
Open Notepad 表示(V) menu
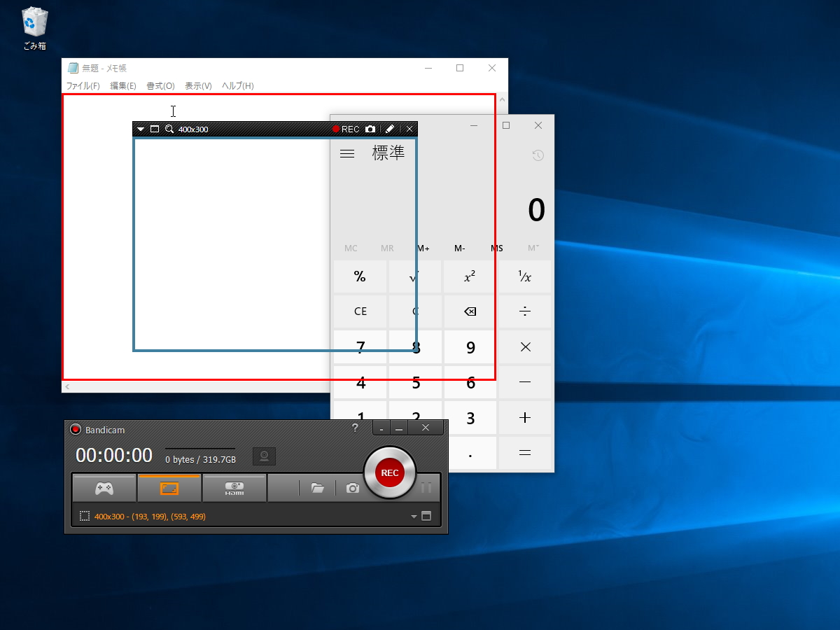(198, 86)
